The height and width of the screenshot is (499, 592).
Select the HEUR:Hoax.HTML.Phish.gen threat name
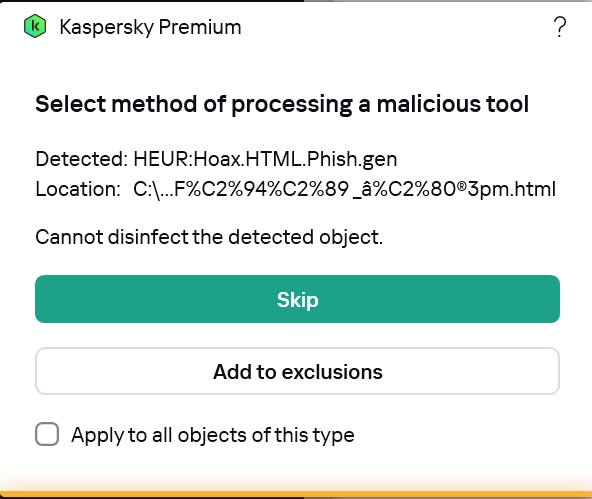(265, 159)
